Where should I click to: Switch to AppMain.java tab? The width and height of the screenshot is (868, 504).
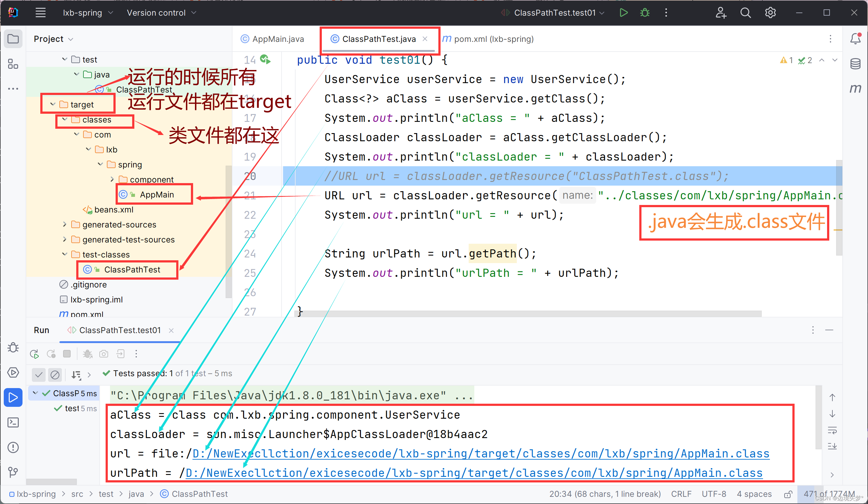pos(272,39)
